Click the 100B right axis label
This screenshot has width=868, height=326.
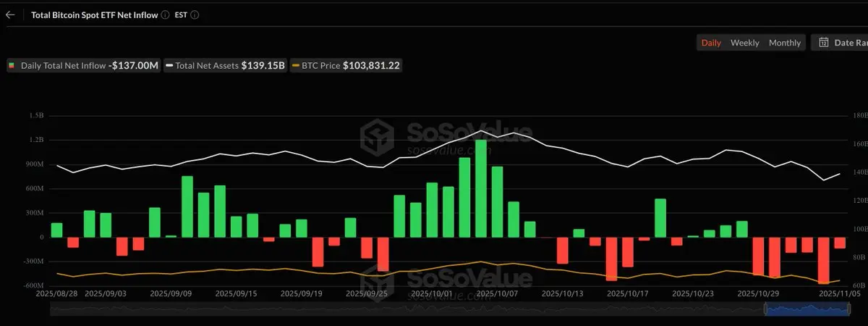click(x=860, y=229)
